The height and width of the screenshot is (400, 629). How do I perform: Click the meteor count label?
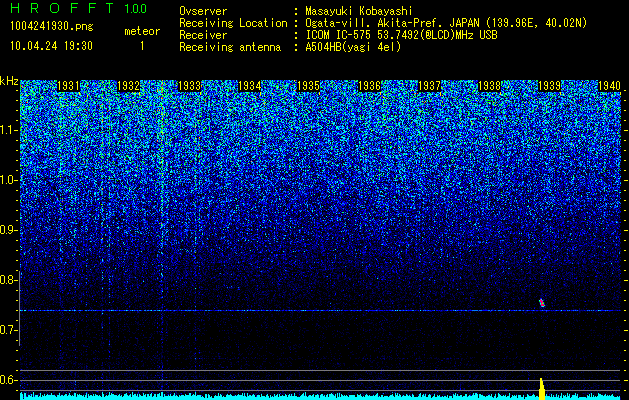tap(142, 31)
